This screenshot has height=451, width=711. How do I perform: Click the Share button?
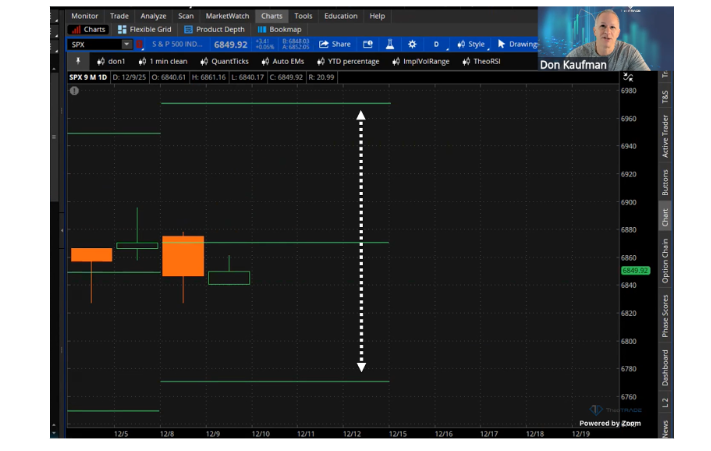(x=335, y=44)
